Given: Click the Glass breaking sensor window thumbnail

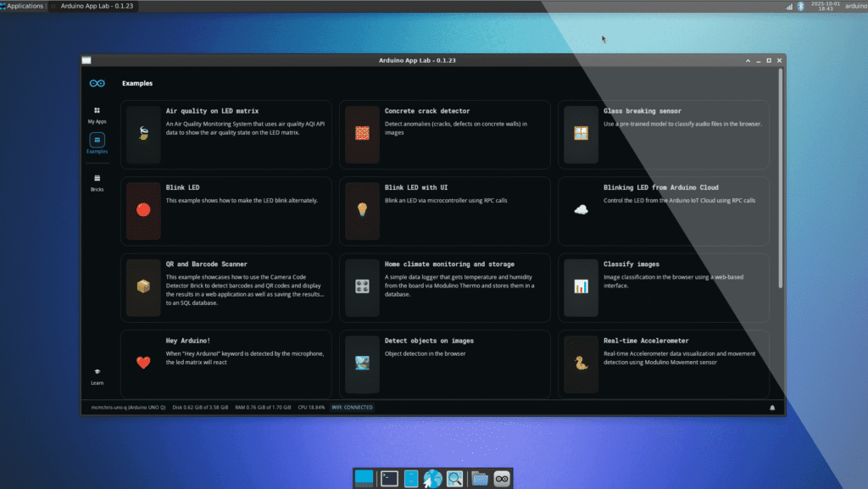Looking at the screenshot, I should point(581,134).
